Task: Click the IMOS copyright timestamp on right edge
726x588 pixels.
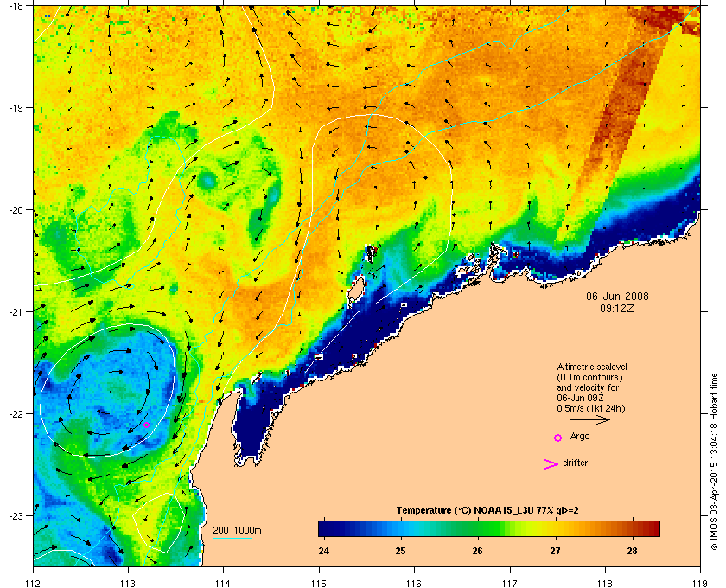Action: pyautogui.click(x=714, y=462)
